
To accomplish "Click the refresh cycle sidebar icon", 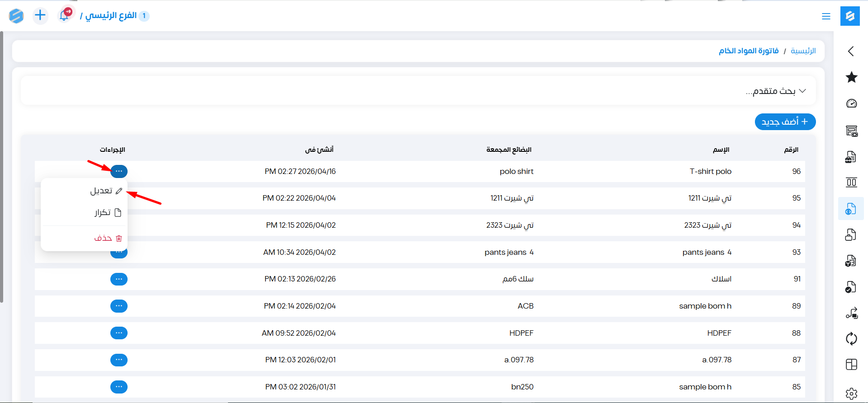I will (x=851, y=338).
